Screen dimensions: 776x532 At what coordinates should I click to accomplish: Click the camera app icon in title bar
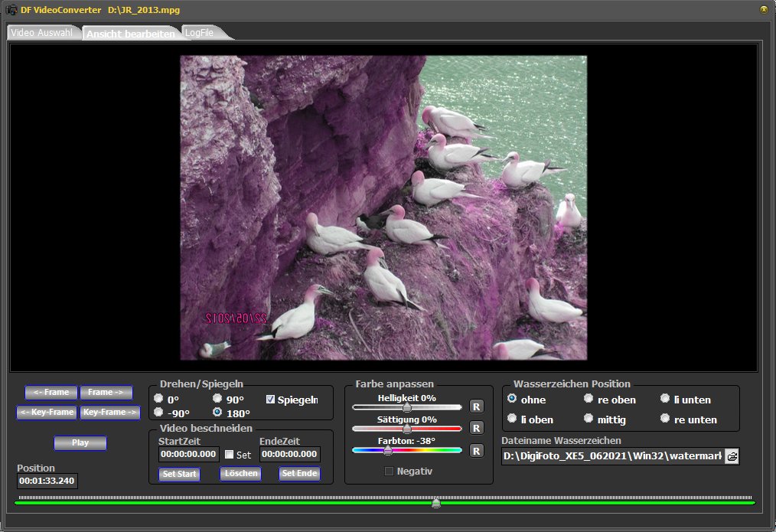tap(11, 9)
